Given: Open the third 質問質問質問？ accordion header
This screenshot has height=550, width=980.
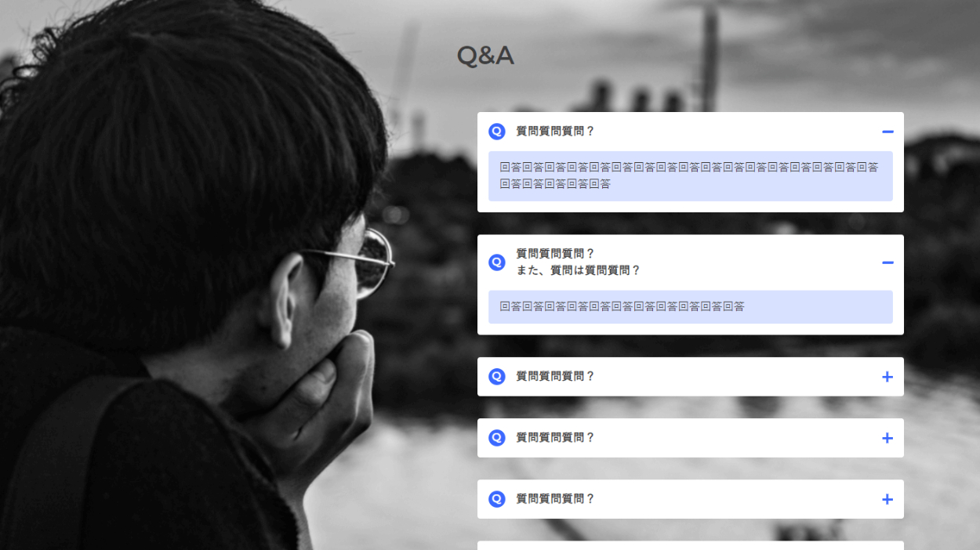Looking at the screenshot, I should coord(691,377).
